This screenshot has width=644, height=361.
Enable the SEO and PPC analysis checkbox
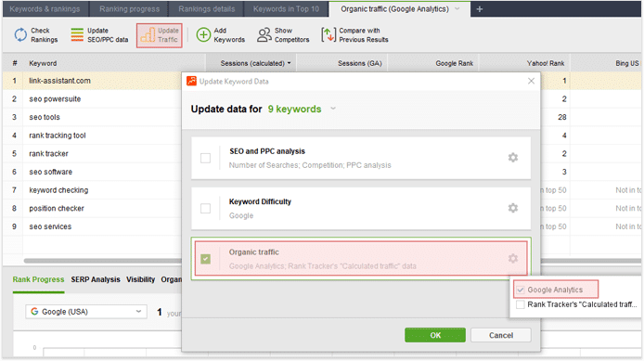click(205, 158)
